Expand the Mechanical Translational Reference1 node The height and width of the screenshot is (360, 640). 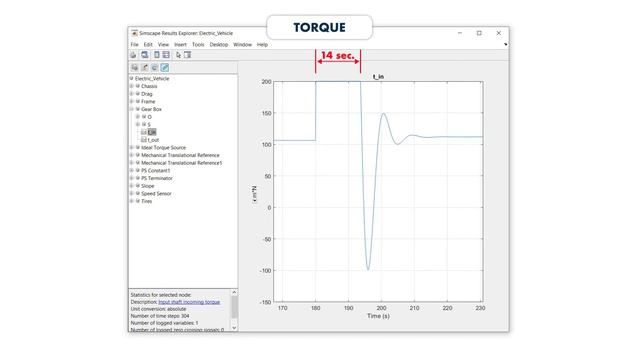131,163
